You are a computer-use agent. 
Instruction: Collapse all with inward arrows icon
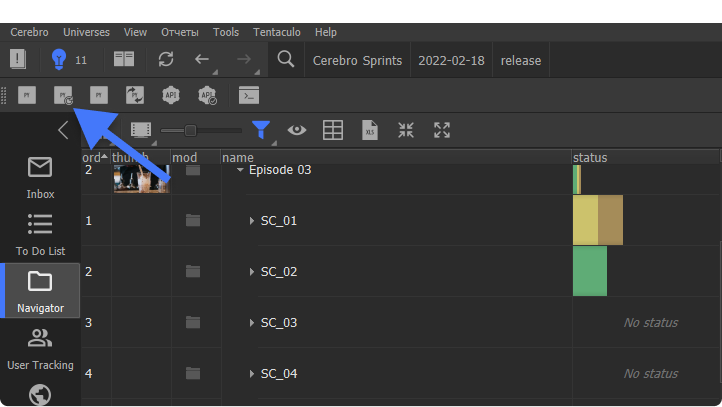tap(406, 130)
